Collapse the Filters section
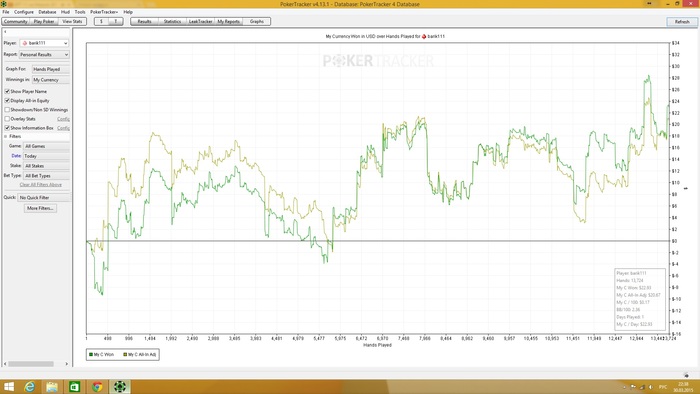700x394 pixels. click(x=6, y=136)
